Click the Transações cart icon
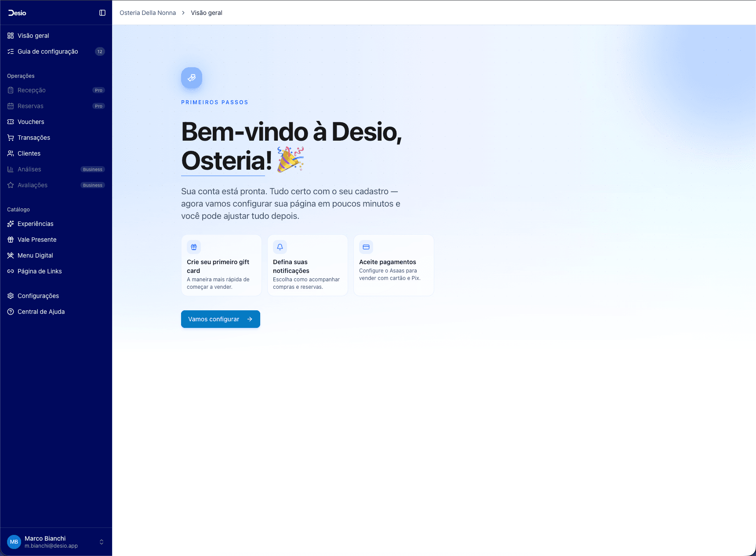Image resolution: width=756 pixels, height=556 pixels. pyautogui.click(x=11, y=138)
